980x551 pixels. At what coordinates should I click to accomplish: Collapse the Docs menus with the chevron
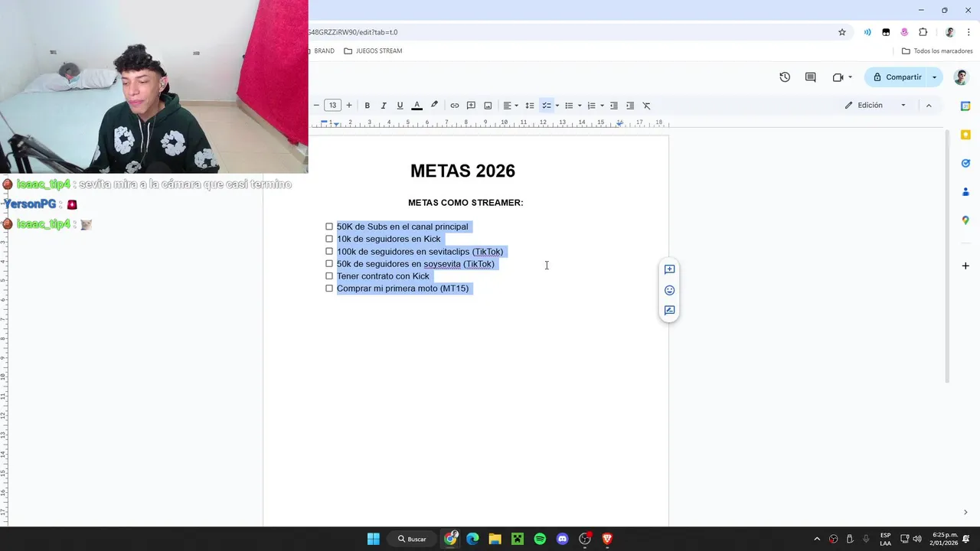coord(929,106)
